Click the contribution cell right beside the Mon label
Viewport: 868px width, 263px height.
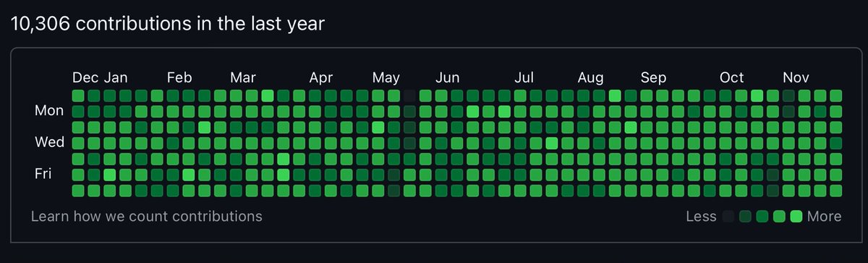point(78,112)
